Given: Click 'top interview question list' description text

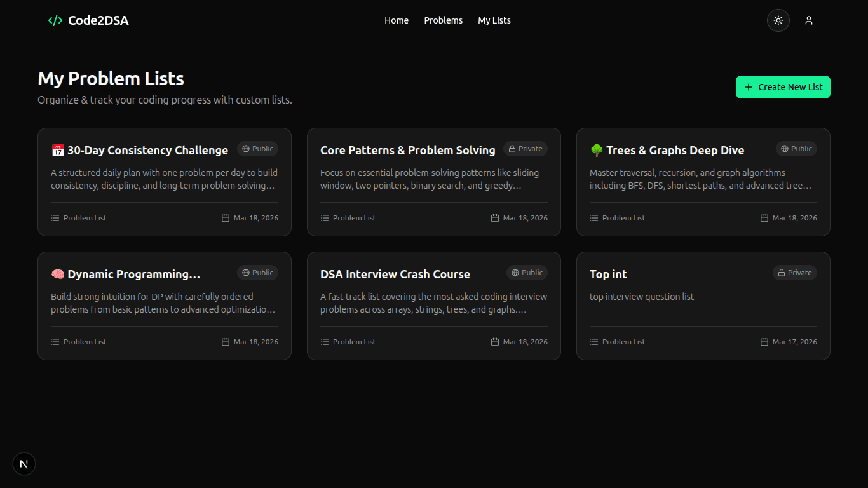Looking at the screenshot, I should (642, 297).
